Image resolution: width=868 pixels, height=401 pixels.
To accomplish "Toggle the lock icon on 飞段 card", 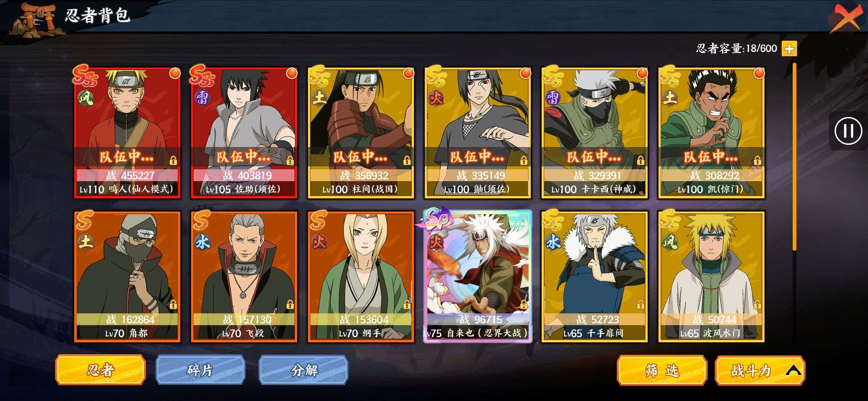I will tap(290, 305).
